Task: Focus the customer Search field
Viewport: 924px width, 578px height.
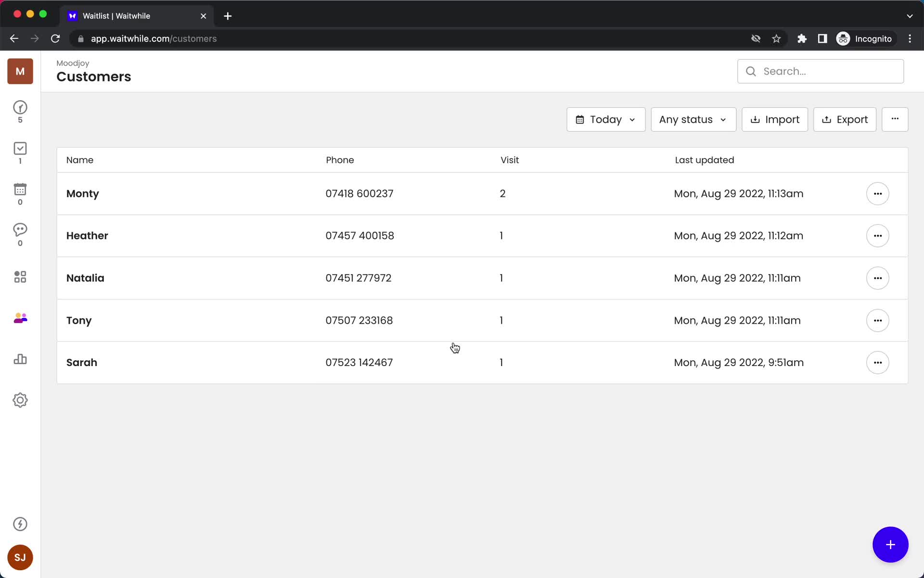Action: click(821, 71)
